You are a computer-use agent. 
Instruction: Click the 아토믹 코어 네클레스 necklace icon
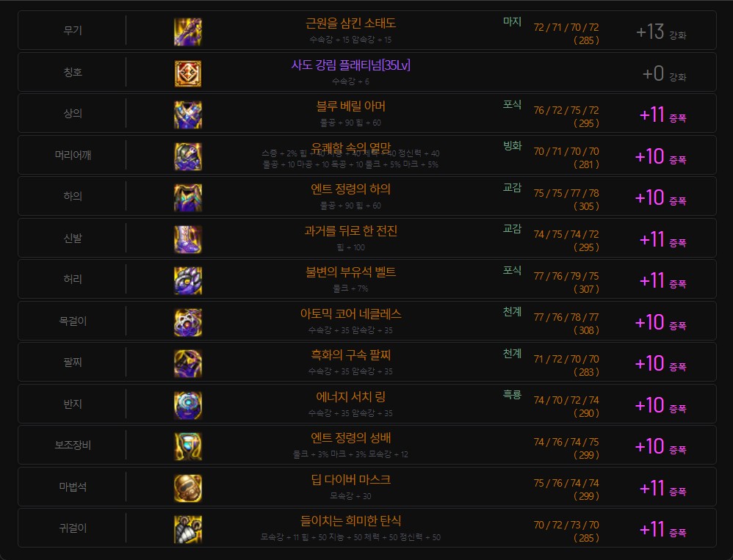(187, 322)
